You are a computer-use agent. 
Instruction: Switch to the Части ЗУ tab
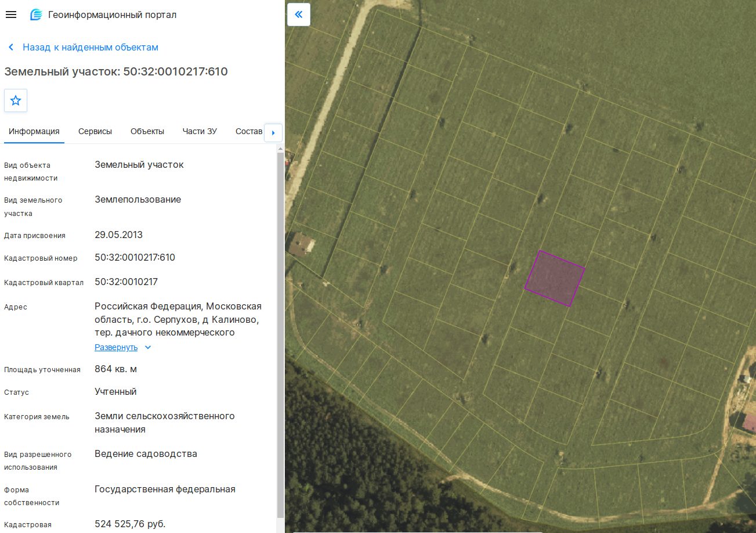200,131
